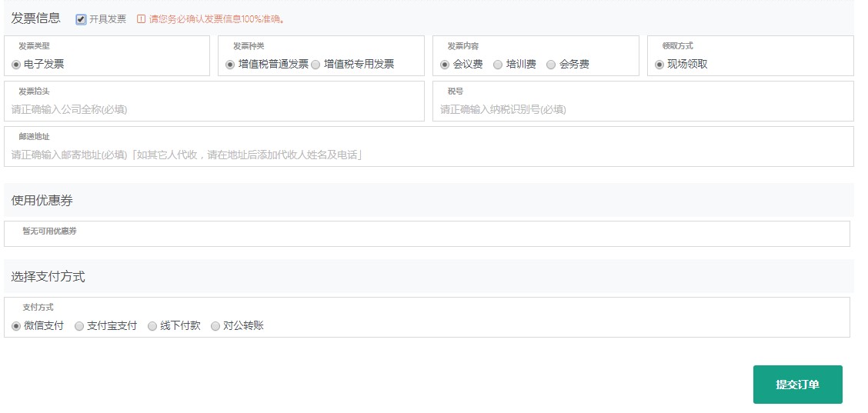Select 会议费 as invoice content
The height and width of the screenshot is (413, 868).
click(x=445, y=65)
